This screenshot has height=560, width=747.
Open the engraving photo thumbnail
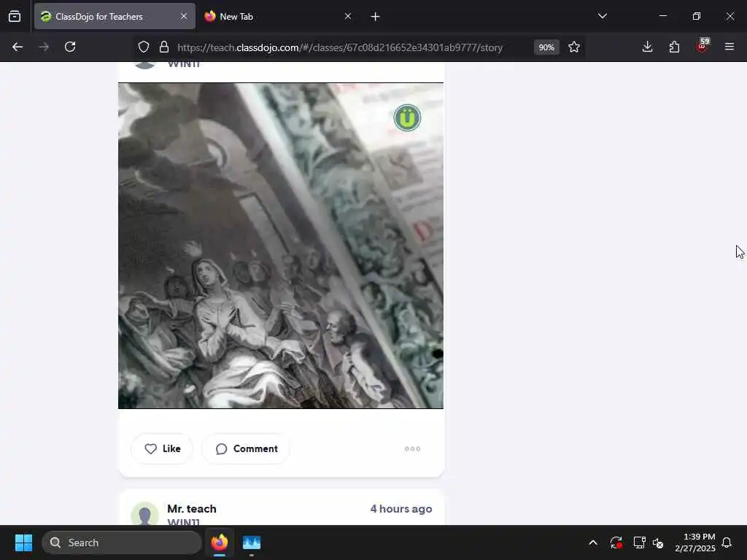tap(281, 246)
